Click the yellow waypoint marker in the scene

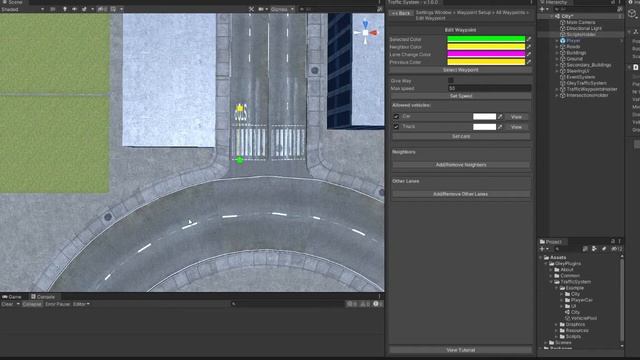(x=240, y=108)
